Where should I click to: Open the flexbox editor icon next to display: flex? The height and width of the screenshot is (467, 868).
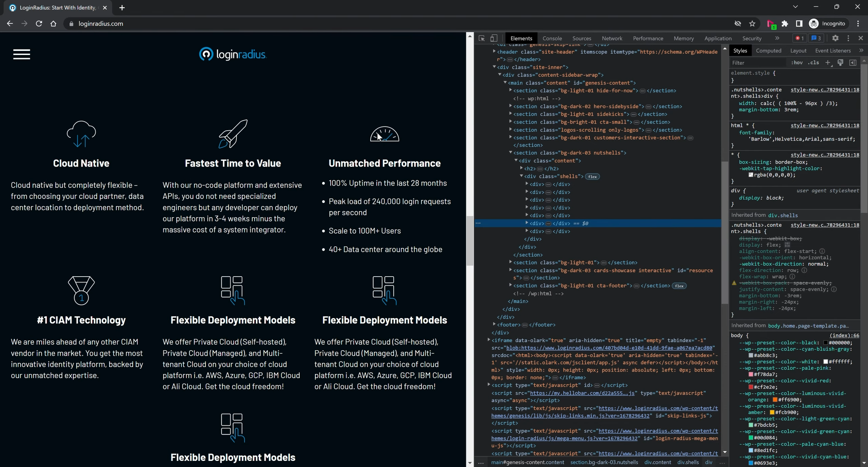[x=787, y=245]
